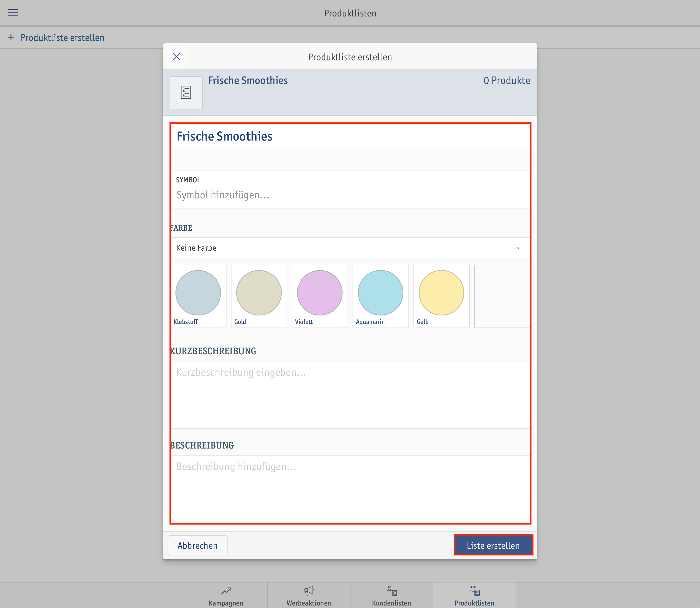Viewport: 700px width, 608px height.
Task: Click the product list symbol thumbnail
Action: (186, 93)
